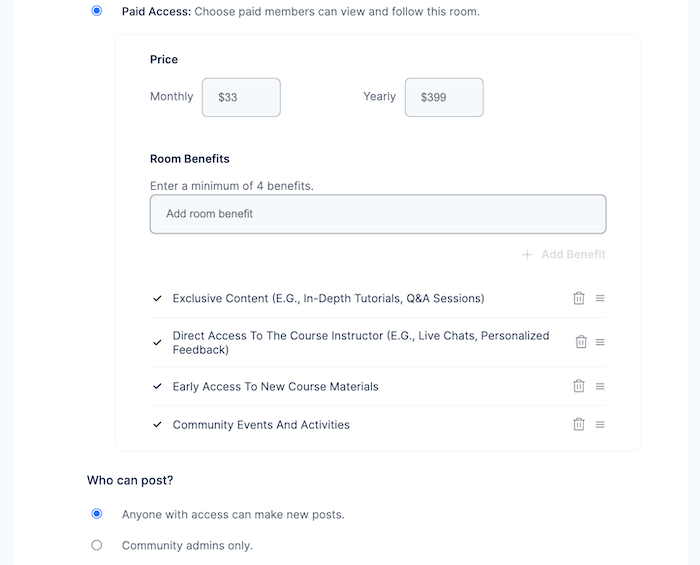Click the Early Access benefit text
Screen dimensions: 700x565
275,386
